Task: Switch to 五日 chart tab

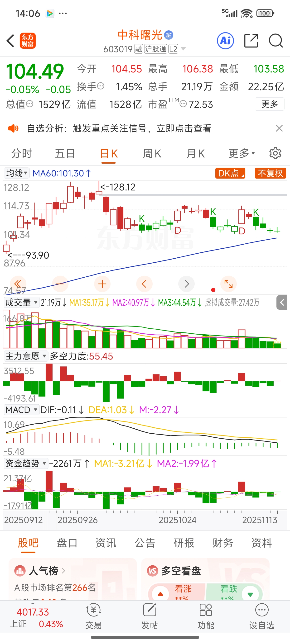Action: click(x=65, y=153)
